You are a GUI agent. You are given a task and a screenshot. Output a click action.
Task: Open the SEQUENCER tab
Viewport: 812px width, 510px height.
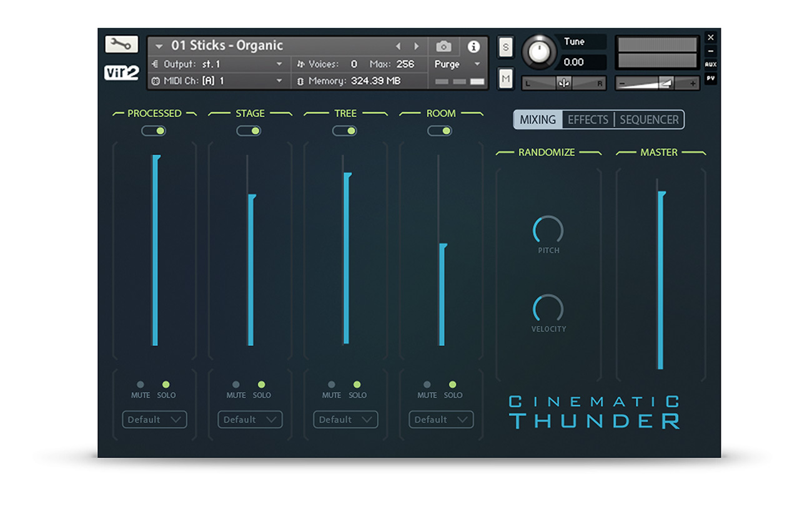pyautogui.click(x=649, y=120)
